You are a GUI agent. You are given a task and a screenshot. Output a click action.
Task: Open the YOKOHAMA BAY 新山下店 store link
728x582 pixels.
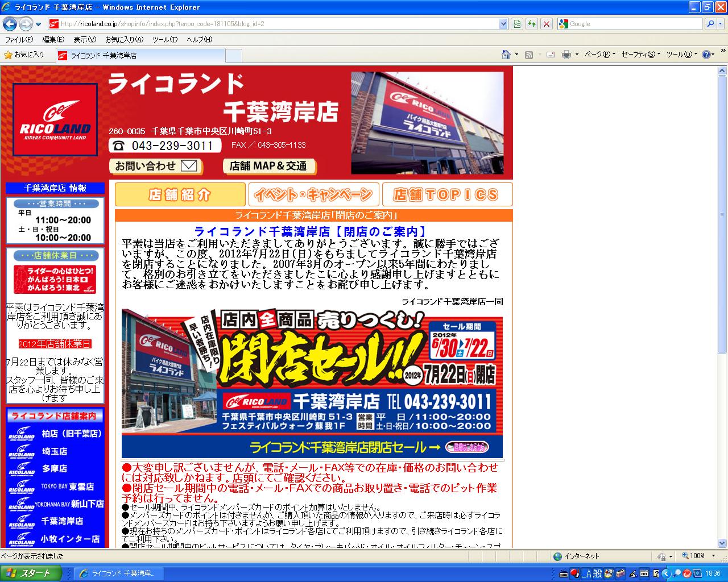[55, 504]
